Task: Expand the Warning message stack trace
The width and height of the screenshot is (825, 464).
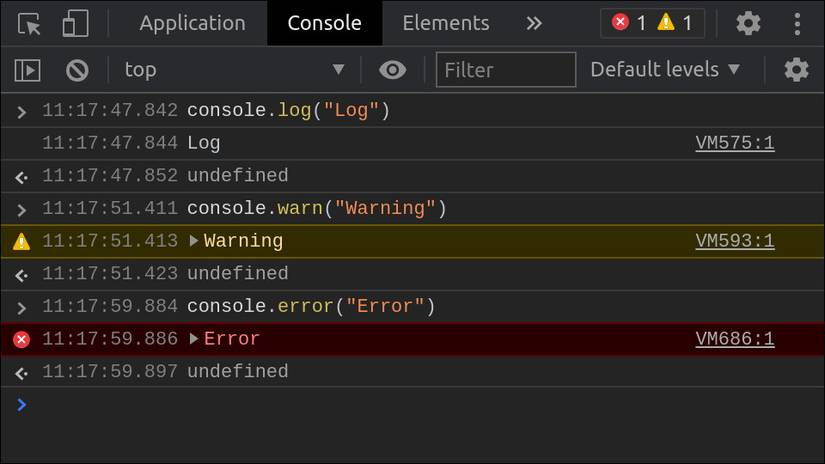Action: click(195, 241)
